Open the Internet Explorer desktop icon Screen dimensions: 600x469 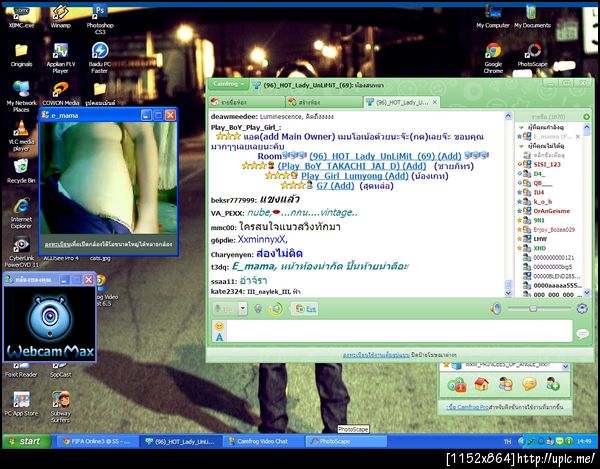coord(21,213)
